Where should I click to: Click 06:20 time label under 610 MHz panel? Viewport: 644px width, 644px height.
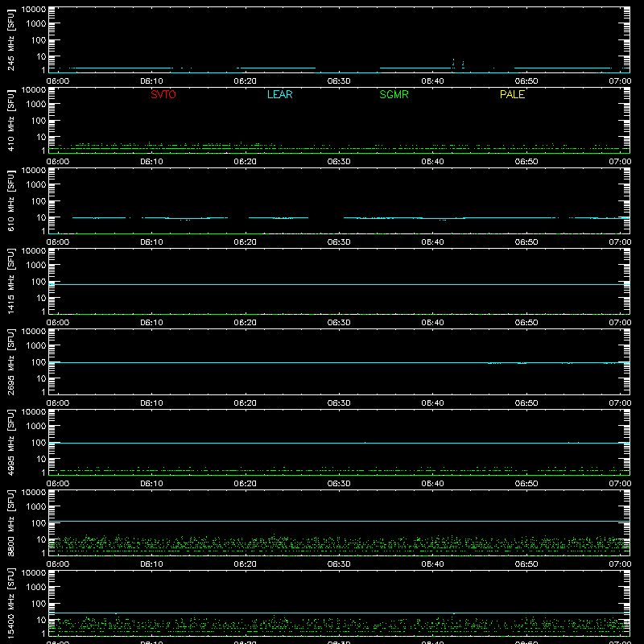point(246,242)
